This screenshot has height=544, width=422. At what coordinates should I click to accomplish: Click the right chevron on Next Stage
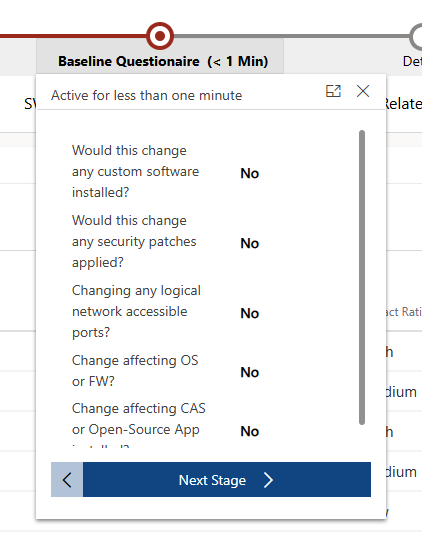[x=268, y=480]
